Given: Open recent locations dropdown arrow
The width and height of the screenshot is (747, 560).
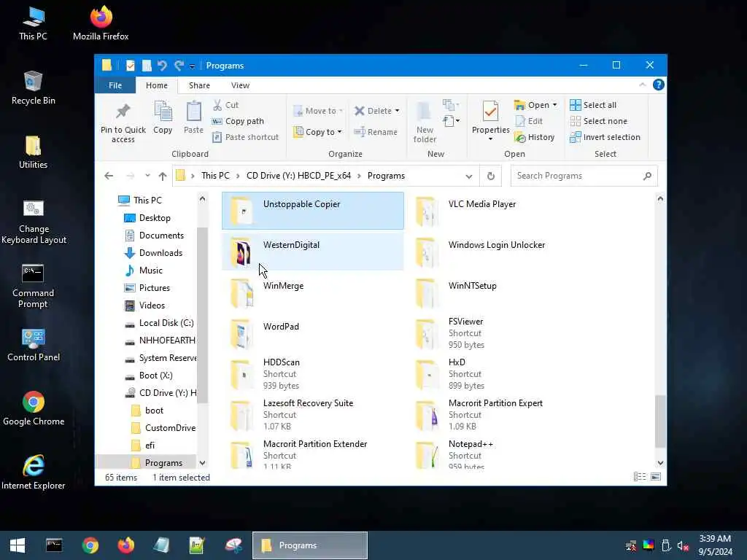Looking at the screenshot, I should (147, 176).
